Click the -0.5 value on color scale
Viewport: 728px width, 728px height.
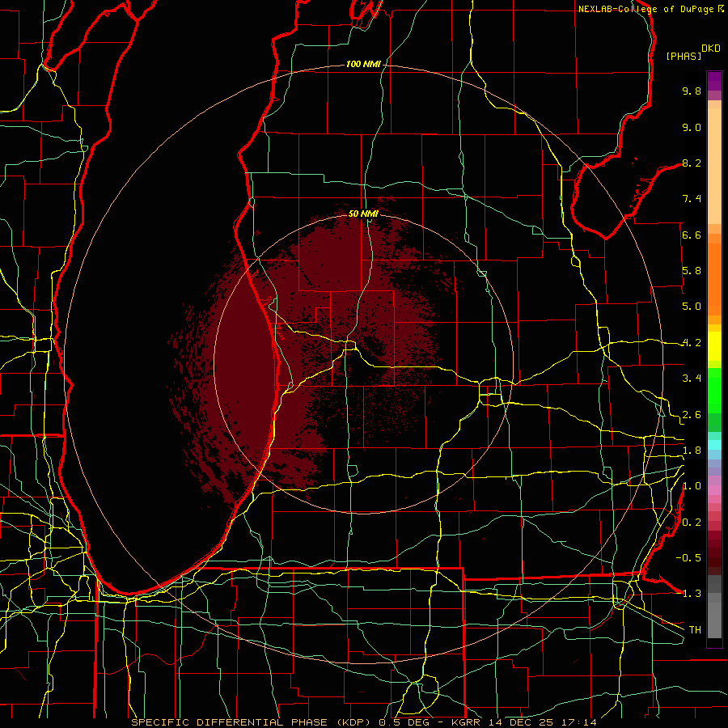tap(688, 558)
